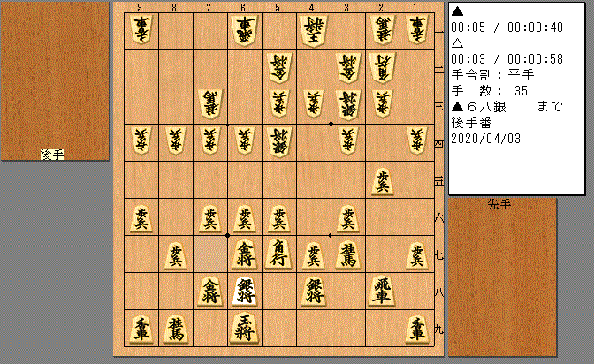This screenshot has width=594, height=364.
Task: Select sente's pawn on 4七
Action: [313, 254]
